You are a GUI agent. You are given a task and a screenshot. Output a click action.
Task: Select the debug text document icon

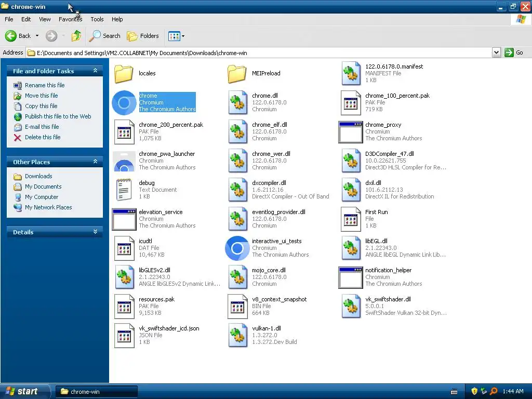[x=124, y=190]
